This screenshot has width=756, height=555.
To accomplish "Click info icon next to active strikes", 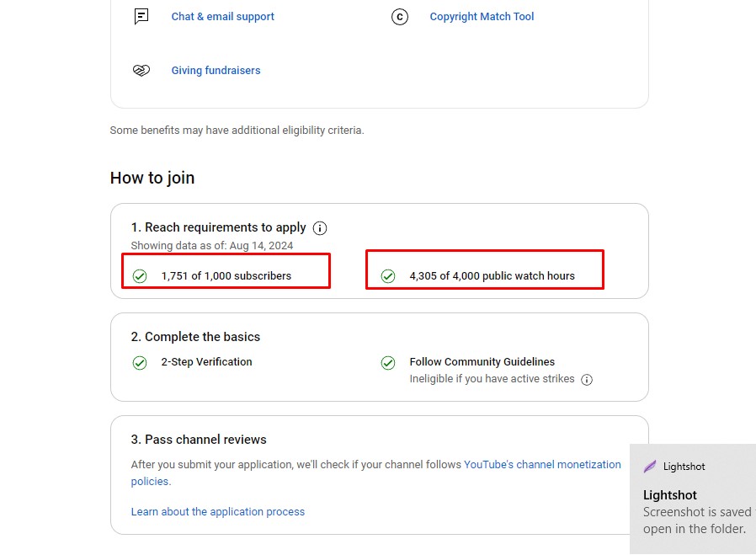I will [x=587, y=380].
